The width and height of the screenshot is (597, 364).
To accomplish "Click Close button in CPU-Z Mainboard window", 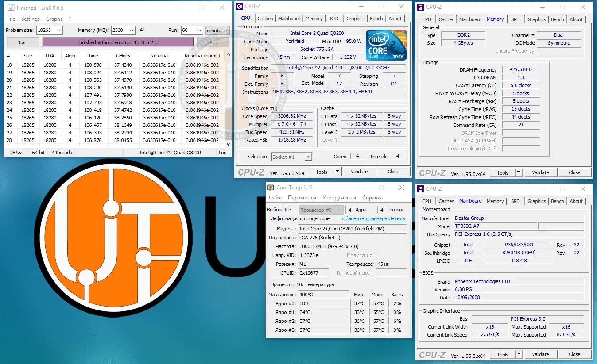I will [x=574, y=354].
